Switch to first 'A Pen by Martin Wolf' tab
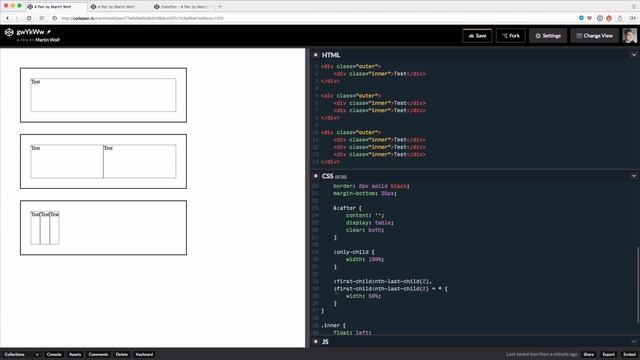Viewport: 640px width, 360px height. (56, 7)
